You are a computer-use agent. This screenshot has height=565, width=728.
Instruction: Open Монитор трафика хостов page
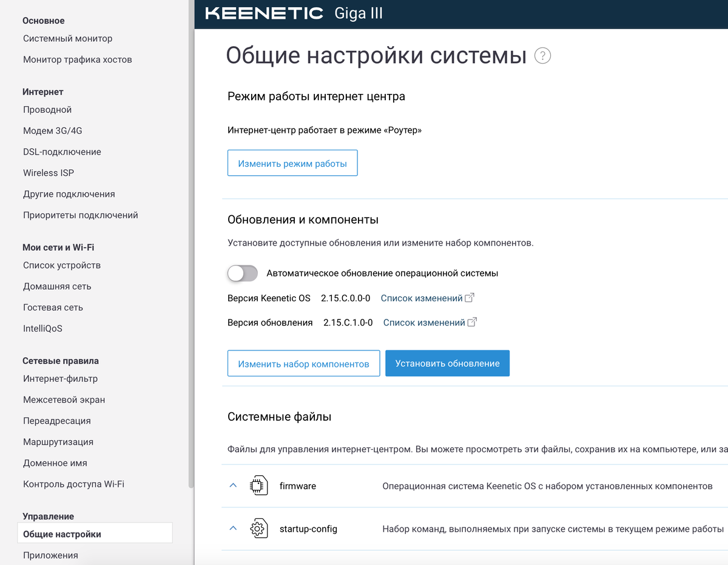[x=77, y=59]
